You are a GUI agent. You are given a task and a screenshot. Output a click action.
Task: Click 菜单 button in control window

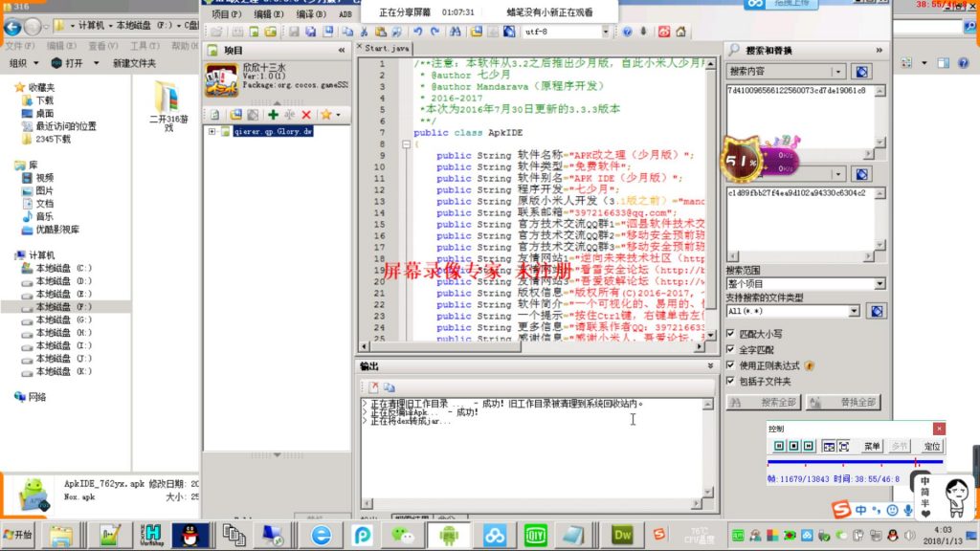pyautogui.click(x=872, y=446)
